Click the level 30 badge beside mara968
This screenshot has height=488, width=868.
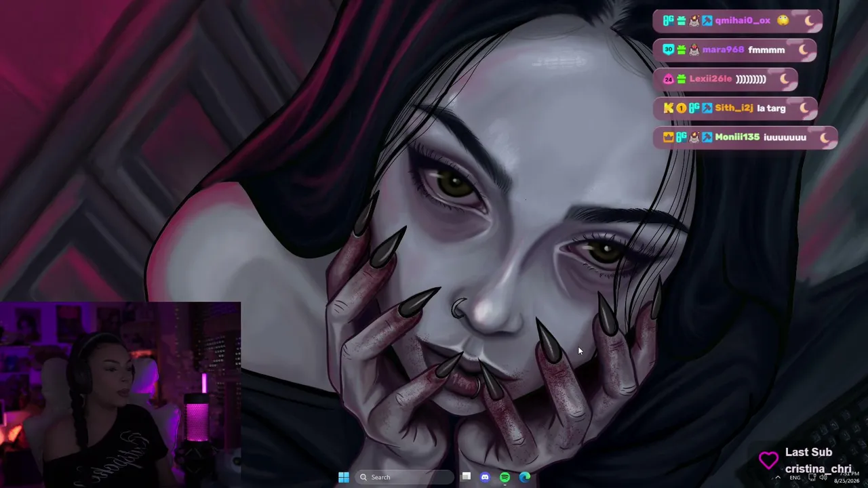[x=669, y=49]
